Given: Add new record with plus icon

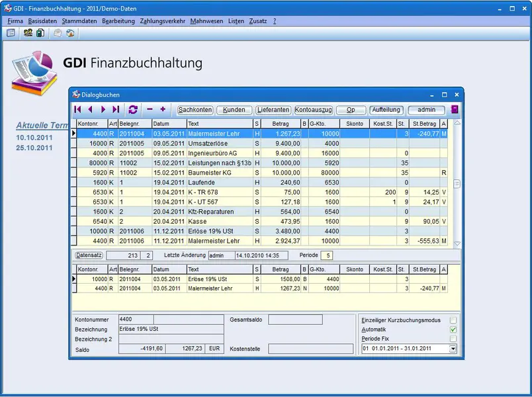Looking at the screenshot, I should pyautogui.click(x=163, y=109).
